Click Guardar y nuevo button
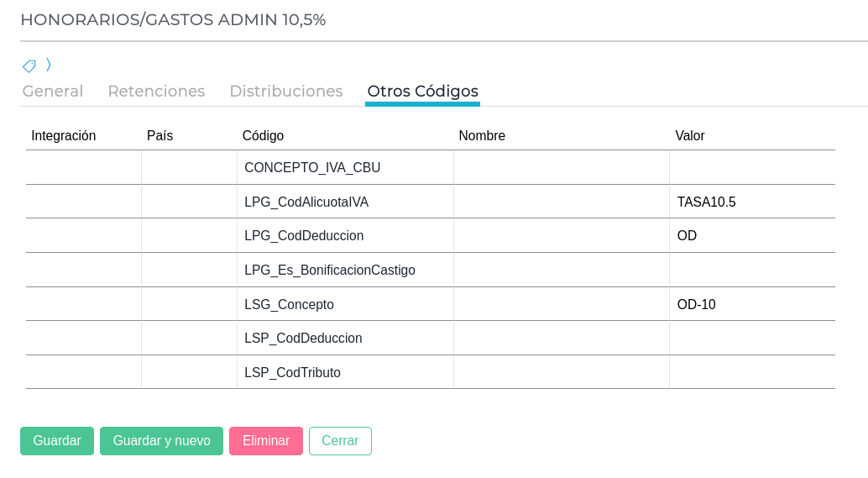This screenshot has width=868, height=478. pos(161,441)
